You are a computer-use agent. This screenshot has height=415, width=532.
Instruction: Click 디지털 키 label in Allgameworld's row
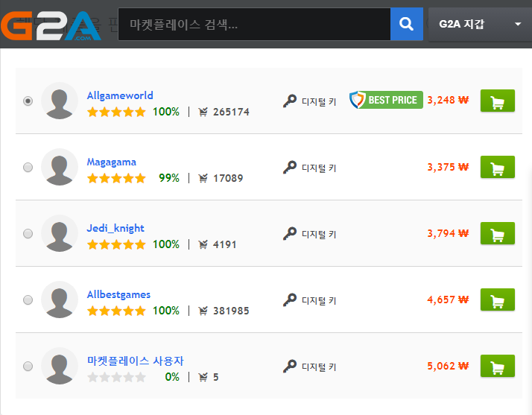tap(319, 101)
